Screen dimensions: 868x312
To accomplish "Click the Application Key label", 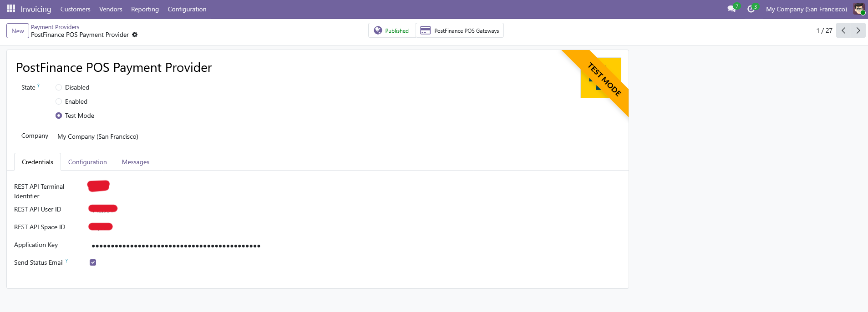I will click(36, 245).
